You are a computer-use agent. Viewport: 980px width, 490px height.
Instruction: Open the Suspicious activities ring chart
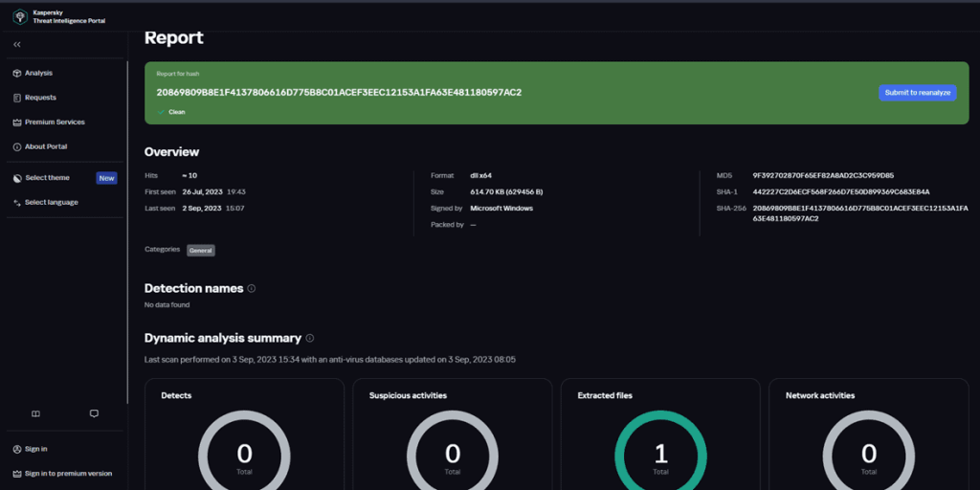453,456
